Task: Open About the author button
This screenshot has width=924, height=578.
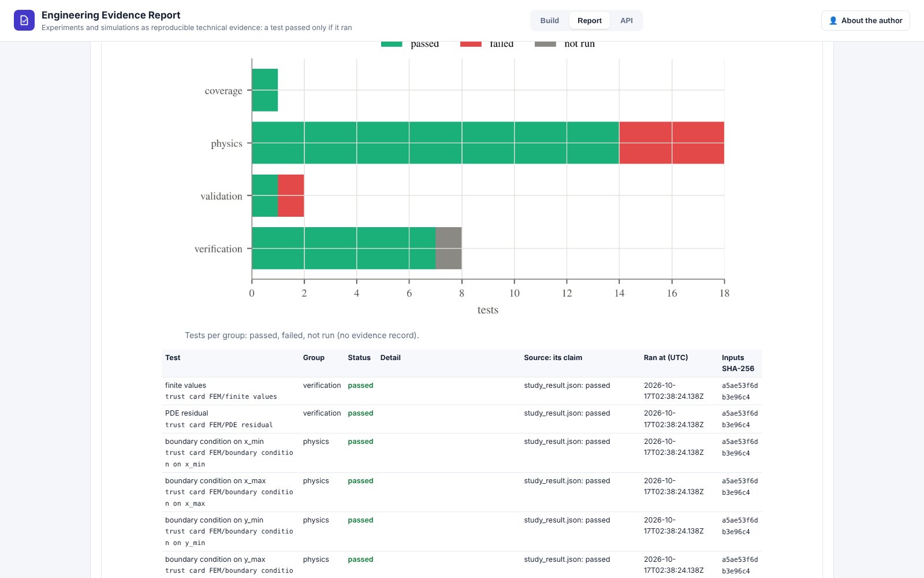Action: pyautogui.click(x=865, y=20)
